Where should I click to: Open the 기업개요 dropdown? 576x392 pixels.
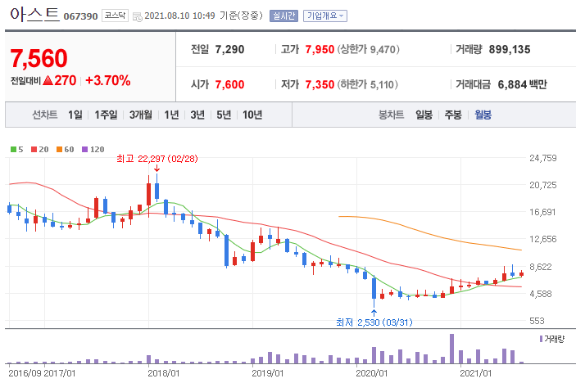pyautogui.click(x=324, y=16)
